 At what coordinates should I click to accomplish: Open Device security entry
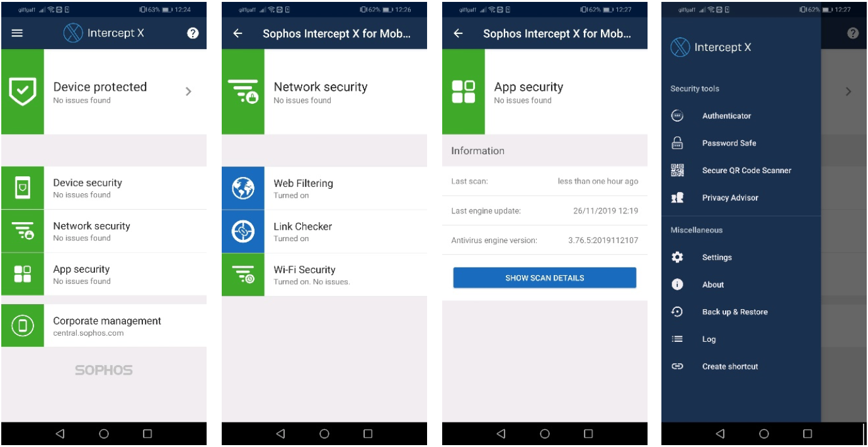click(104, 188)
